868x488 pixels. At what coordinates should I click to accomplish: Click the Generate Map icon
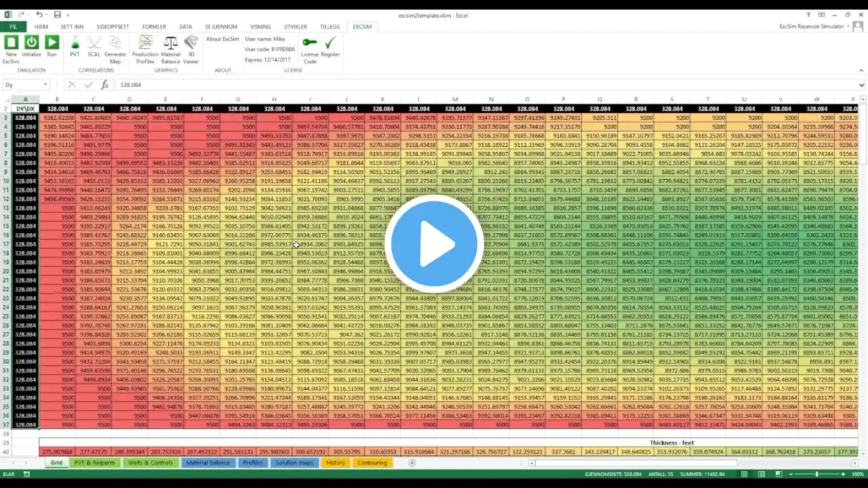(x=115, y=43)
